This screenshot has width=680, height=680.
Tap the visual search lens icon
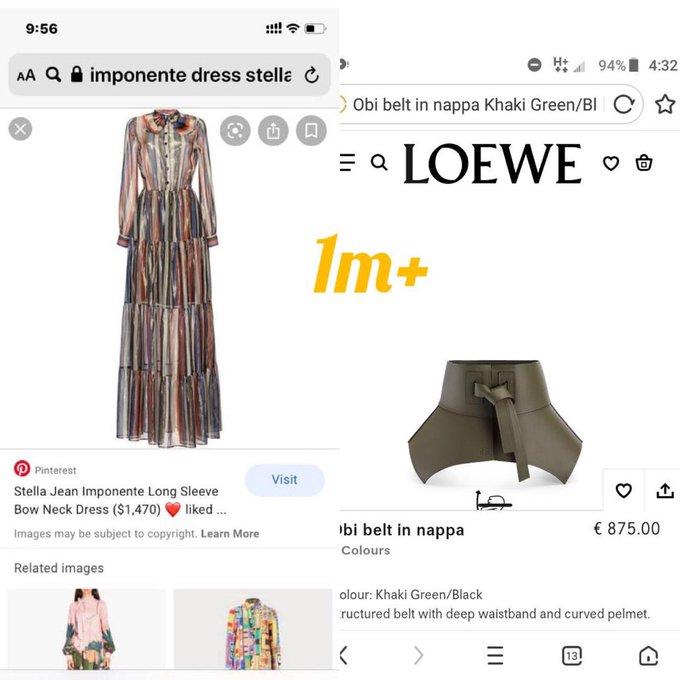tap(235, 130)
